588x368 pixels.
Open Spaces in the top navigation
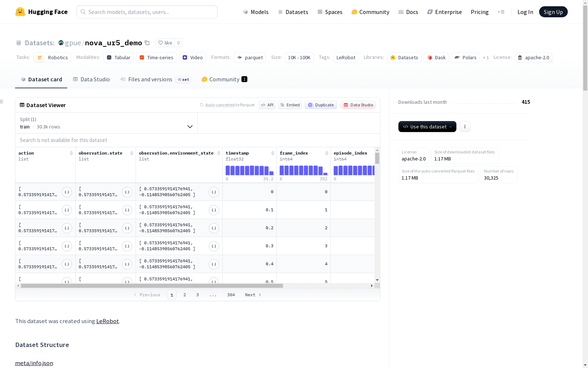coord(330,12)
